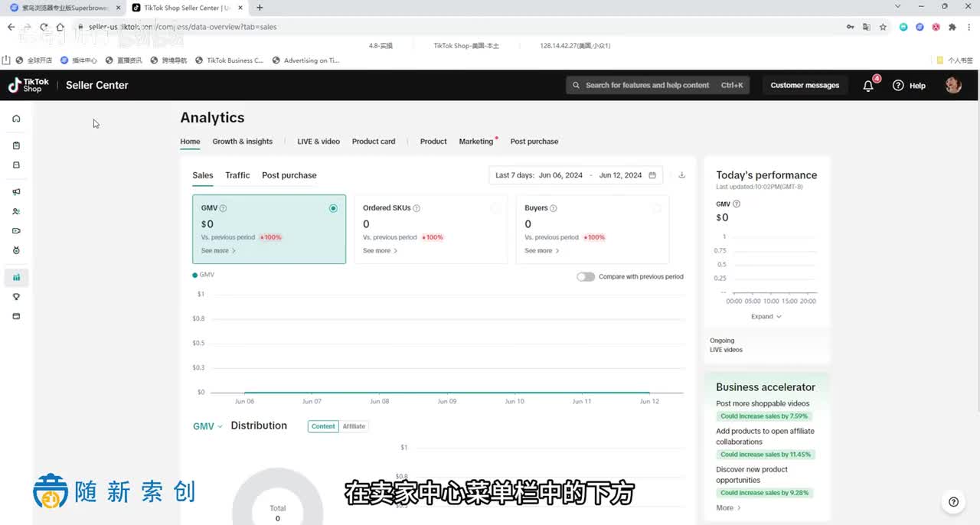
Task: Open the trophy icon in the sidebar
Action: [x=16, y=297]
